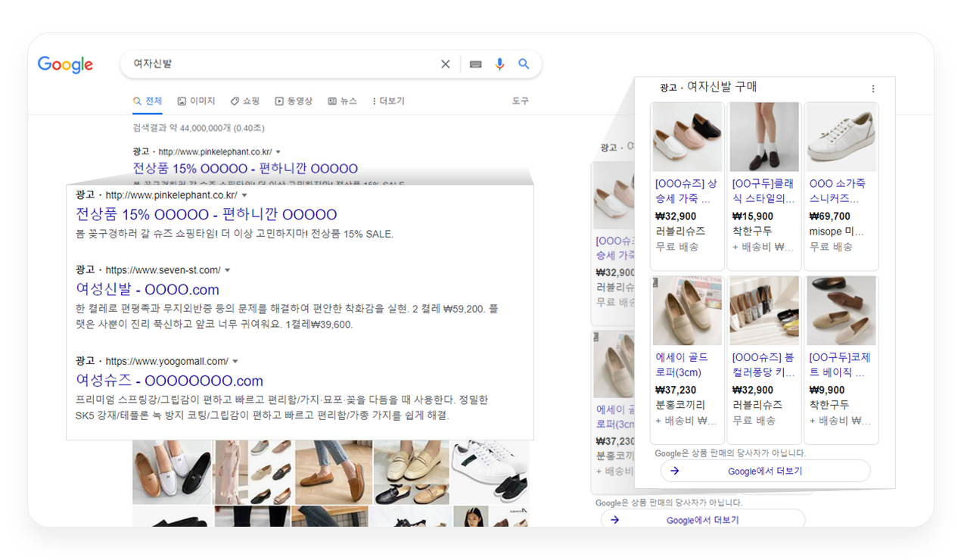Click the Google에서 더보기 button
Image resolution: width=961 pixels, height=560 pixels.
pyautogui.click(x=765, y=471)
